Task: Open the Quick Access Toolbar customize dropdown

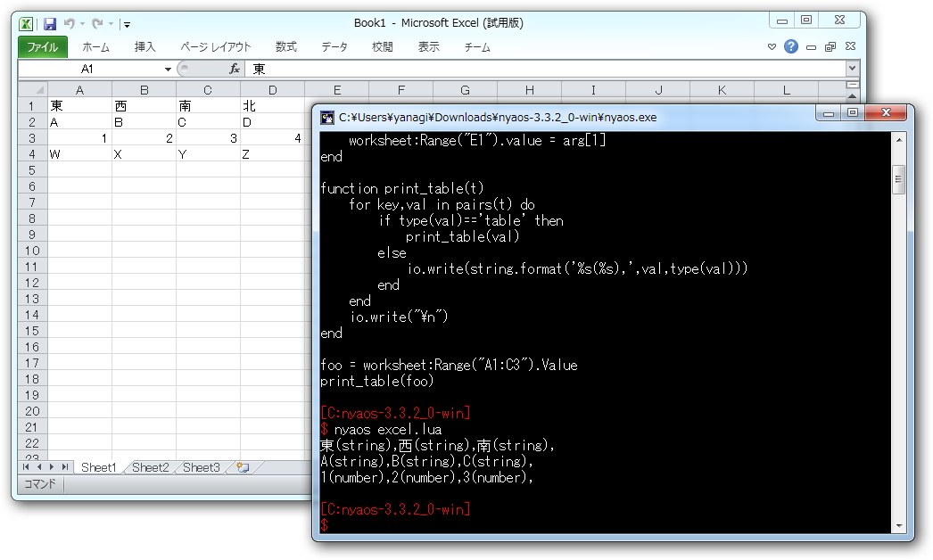Action: (x=126, y=24)
